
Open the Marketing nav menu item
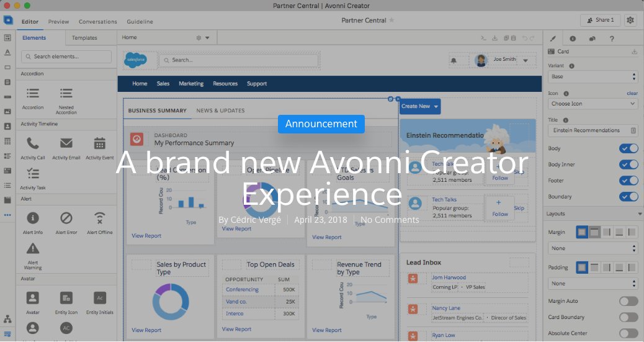point(191,84)
